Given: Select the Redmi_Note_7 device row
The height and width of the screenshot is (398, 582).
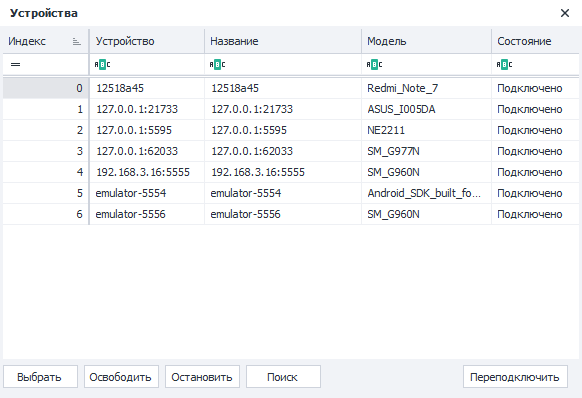Looking at the screenshot, I should click(291, 88).
